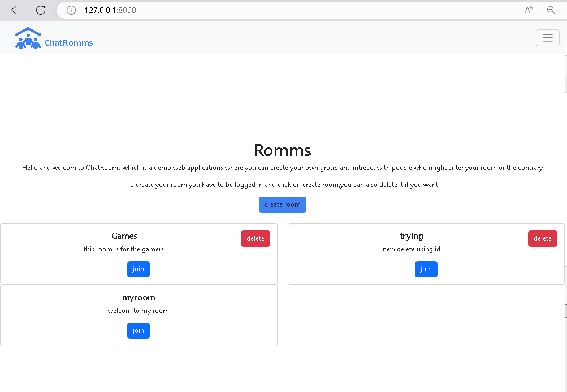Select the trying room title
The height and width of the screenshot is (392, 567).
412,236
